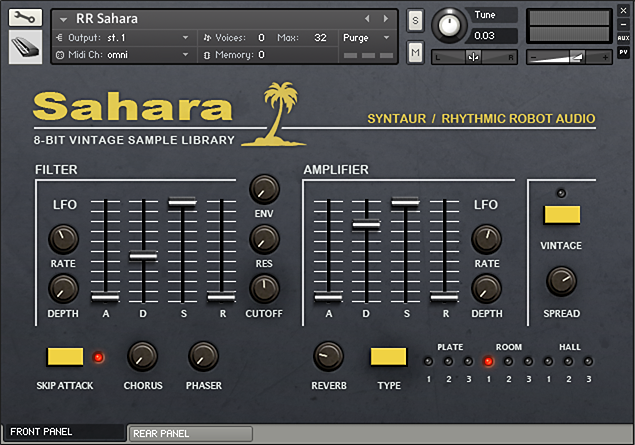Click the Filter LFO Rate knob
Screen dimensions: 635x445
[x=63, y=239]
